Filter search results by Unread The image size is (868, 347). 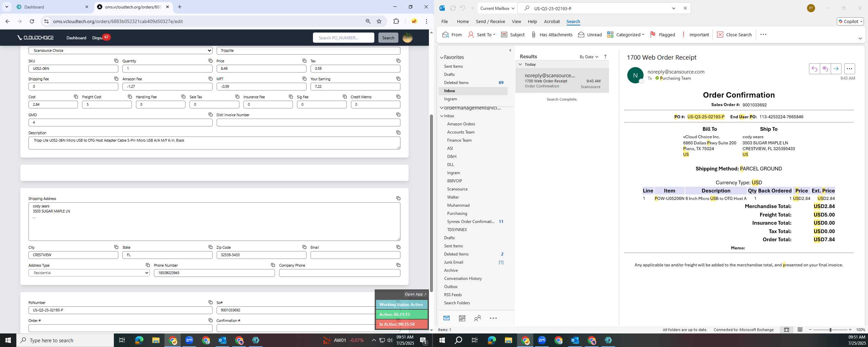(590, 35)
